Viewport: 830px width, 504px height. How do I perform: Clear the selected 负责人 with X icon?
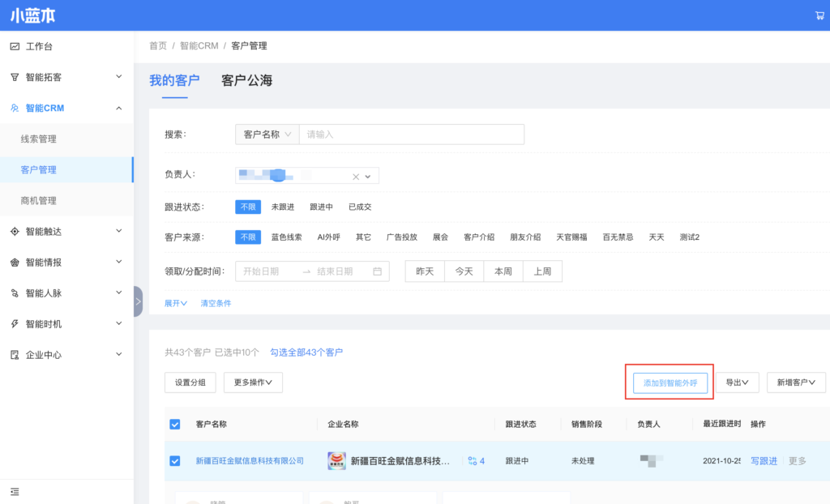355,177
